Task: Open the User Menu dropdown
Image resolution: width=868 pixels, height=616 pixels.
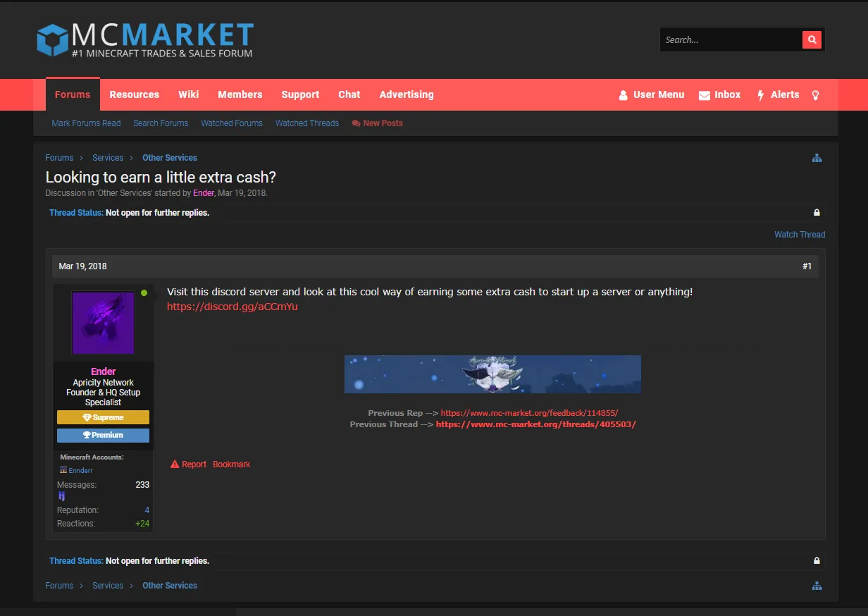Action: 651,94
